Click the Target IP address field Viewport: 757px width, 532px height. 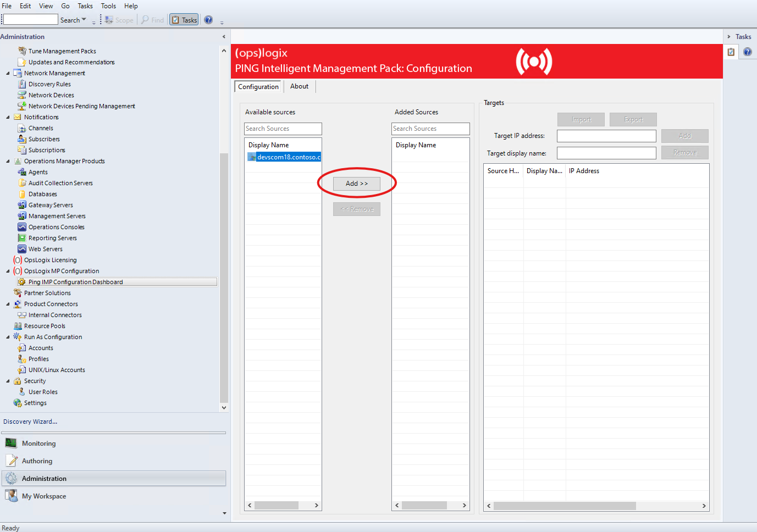(606, 136)
